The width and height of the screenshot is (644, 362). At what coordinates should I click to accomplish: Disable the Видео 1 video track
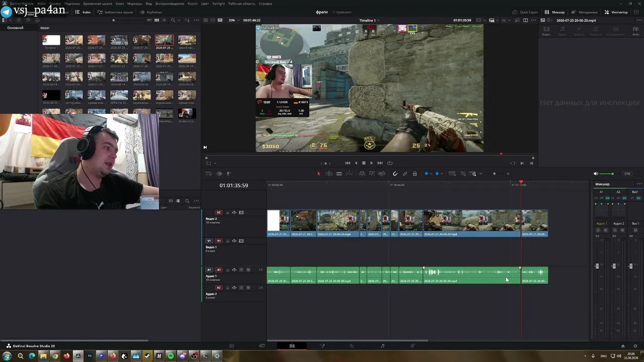pos(241,241)
